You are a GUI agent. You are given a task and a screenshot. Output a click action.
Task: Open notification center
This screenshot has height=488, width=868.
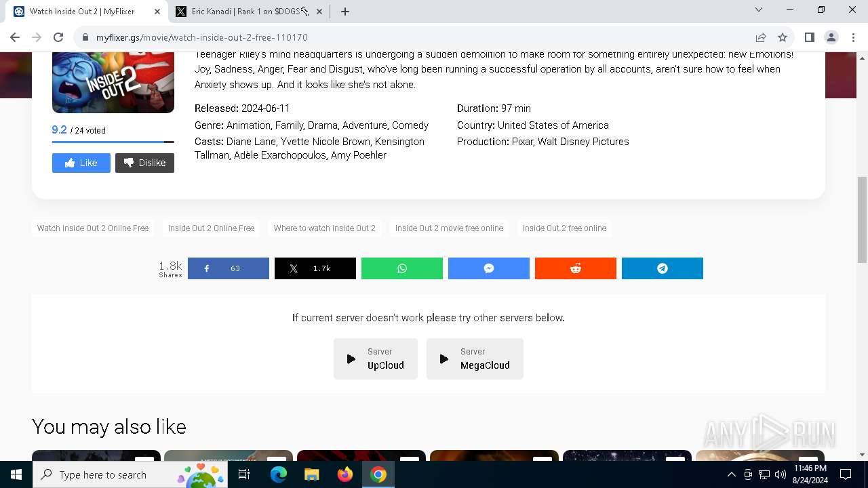pos(846,474)
